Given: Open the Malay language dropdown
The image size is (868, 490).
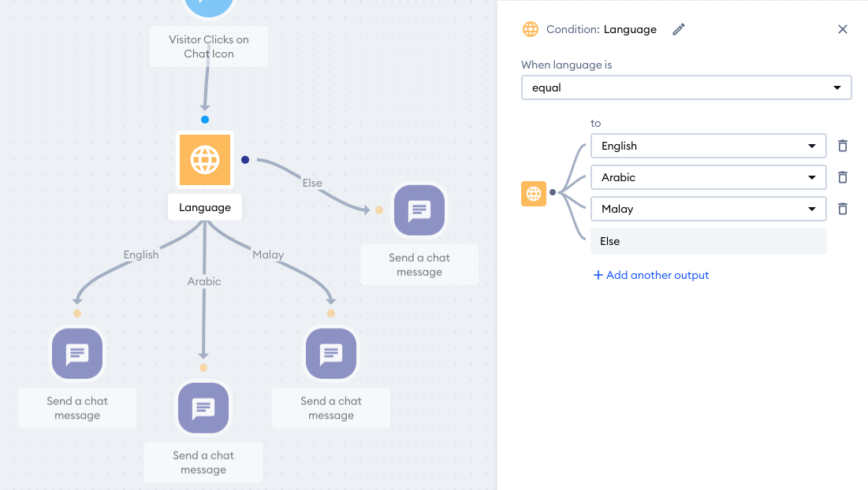Looking at the screenshot, I should coord(709,209).
